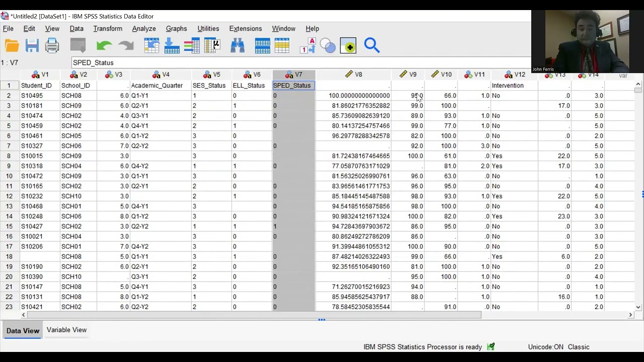Click the Print toolbar icon
Viewport: 644px width, 362px height.
pos(52,46)
